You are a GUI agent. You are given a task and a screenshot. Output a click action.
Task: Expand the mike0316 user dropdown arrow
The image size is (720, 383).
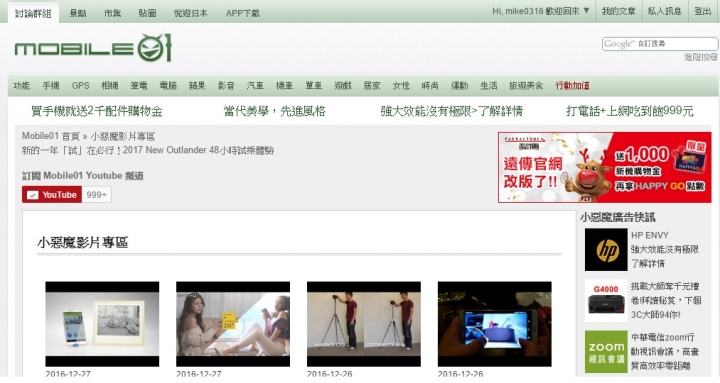[586, 11]
